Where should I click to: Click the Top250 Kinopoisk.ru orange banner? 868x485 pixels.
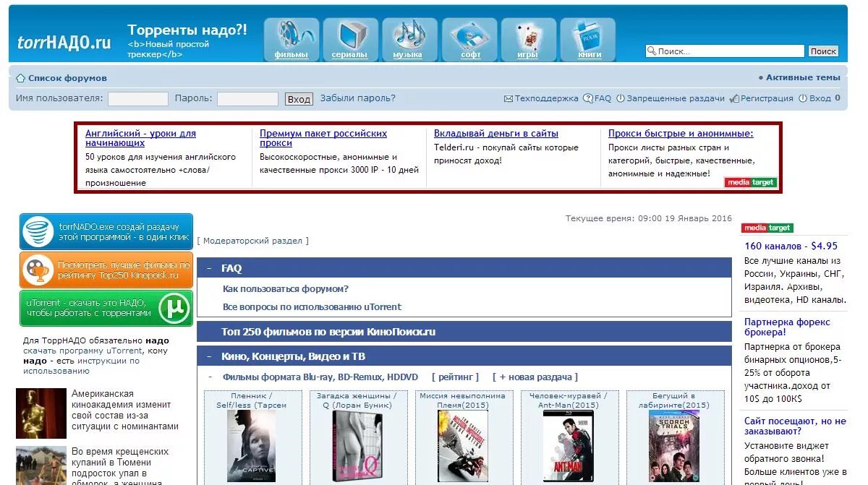tap(106, 270)
